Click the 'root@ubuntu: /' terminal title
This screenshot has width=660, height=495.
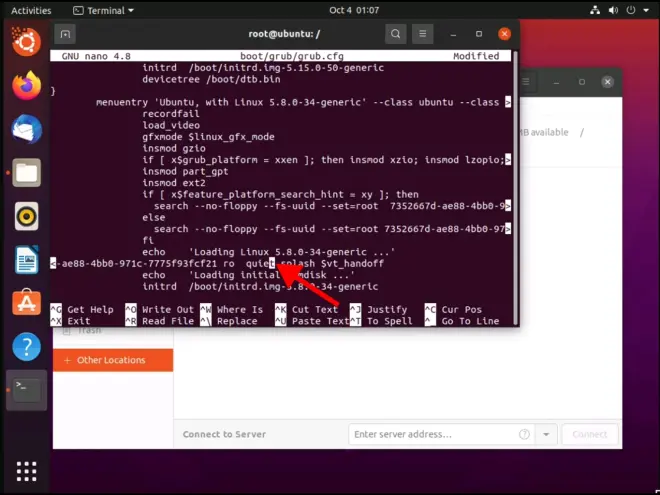pyautogui.click(x=284, y=34)
